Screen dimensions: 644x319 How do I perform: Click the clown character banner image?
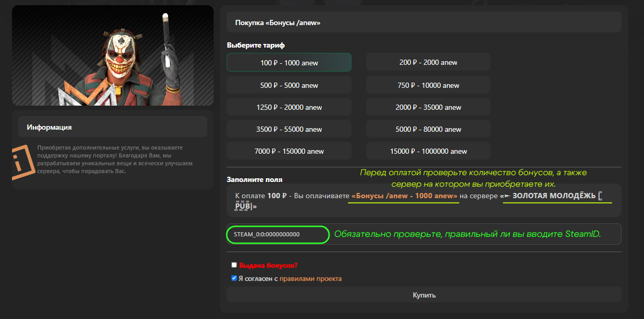pyautogui.click(x=113, y=55)
